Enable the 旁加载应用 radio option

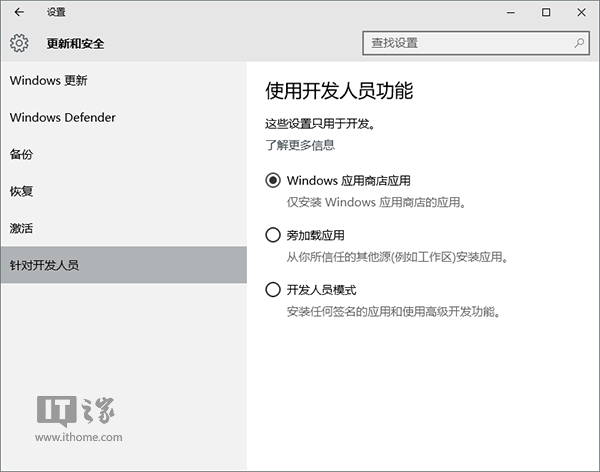click(x=273, y=236)
